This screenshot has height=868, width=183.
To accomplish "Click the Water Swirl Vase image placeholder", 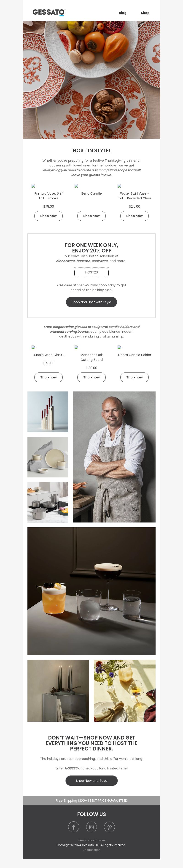I will [x=119, y=186].
